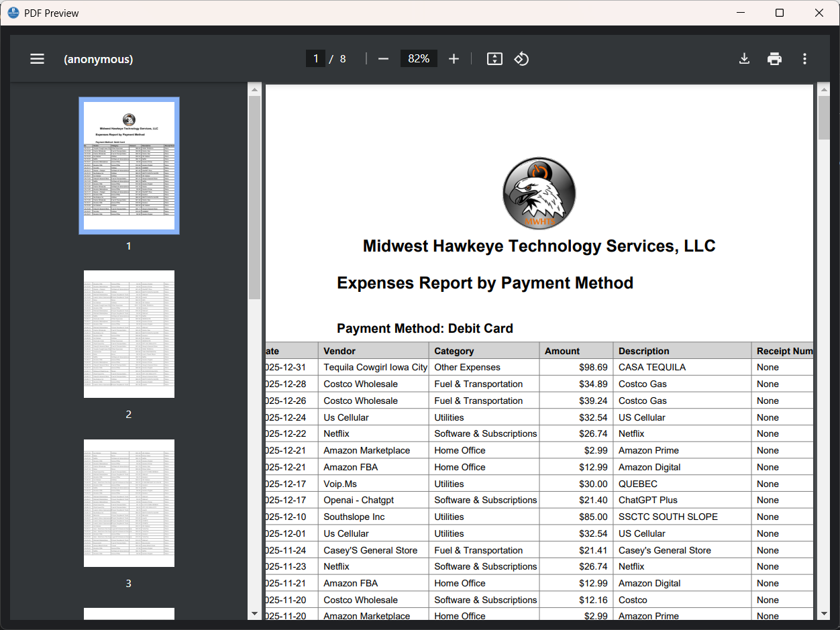The image size is (840, 630).
Task: Toggle the page thumbnail sidebar
Action: pyautogui.click(x=37, y=58)
